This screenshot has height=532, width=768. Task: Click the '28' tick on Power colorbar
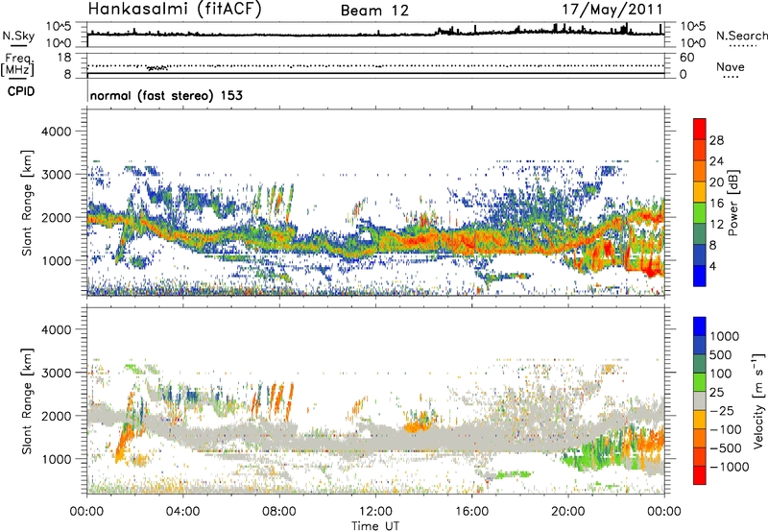pos(716,140)
